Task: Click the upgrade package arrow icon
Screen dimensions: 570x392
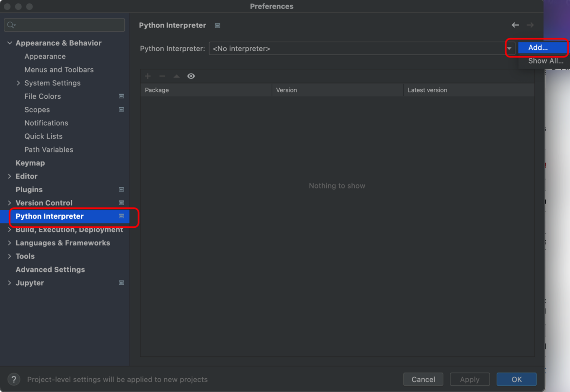Action: [x=175, y=76]
